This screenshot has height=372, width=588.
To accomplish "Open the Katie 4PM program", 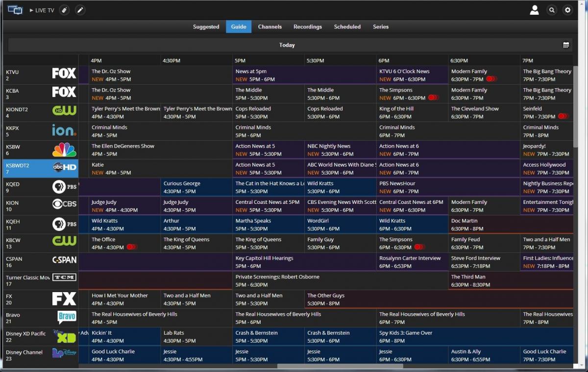I will tap(161, 169).
